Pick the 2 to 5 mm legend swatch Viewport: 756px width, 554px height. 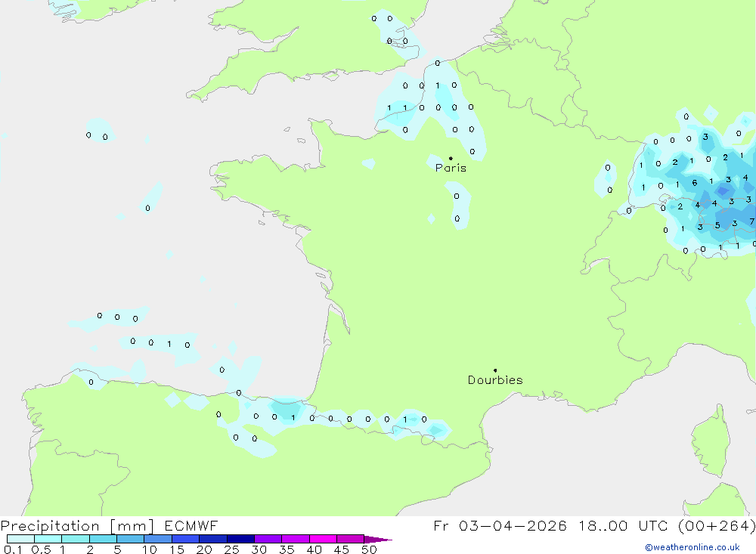(103, 539)
